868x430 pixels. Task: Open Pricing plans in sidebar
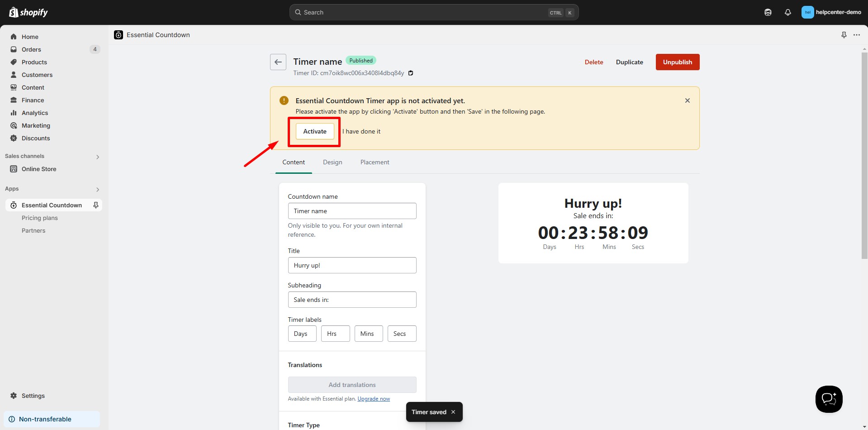(40, 218)
